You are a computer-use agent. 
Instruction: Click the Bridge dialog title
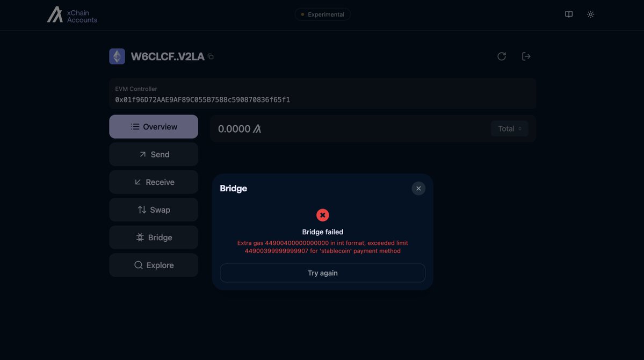tap(233, 188)
